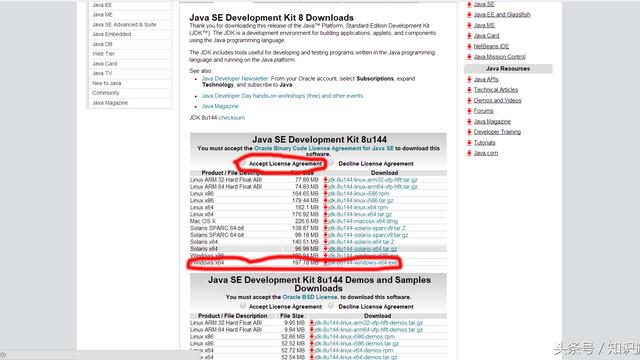This screenshot has width=640, height=360.
Task: Download jdk-8u144-windows-x64.exe file
Action: pos(362,263)
